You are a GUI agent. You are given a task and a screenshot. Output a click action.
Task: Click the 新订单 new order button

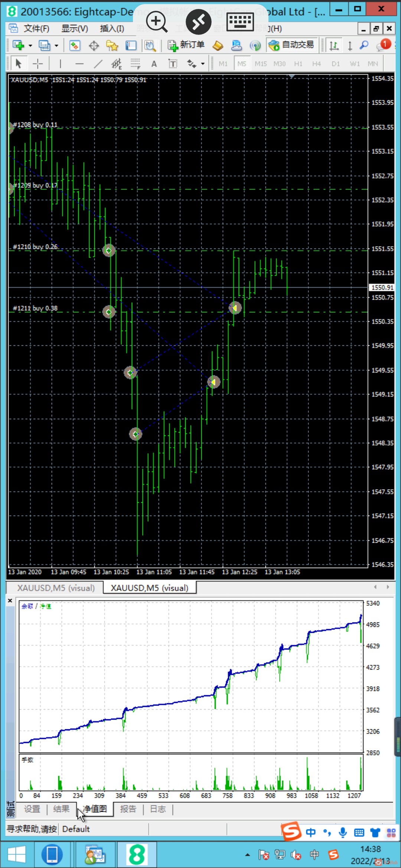tap(186, 45)
